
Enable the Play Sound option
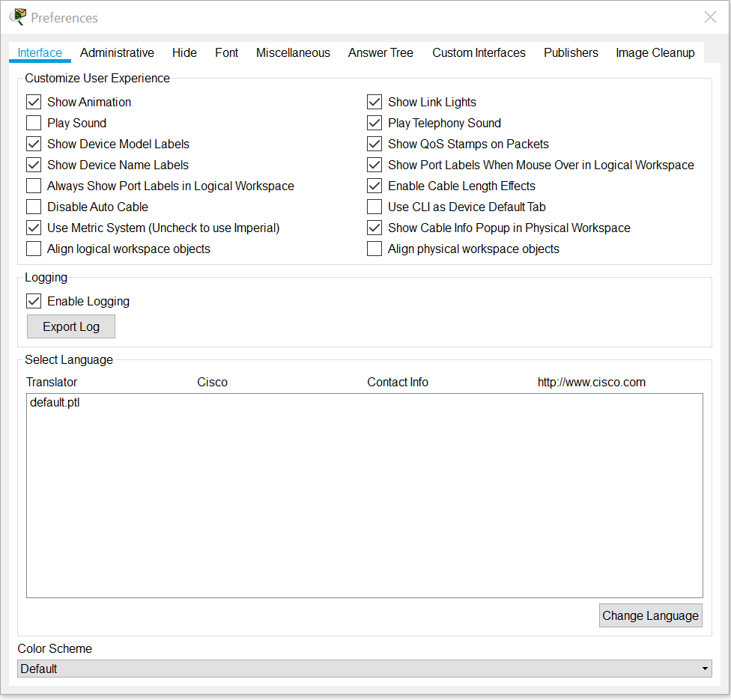click(34, 124)
